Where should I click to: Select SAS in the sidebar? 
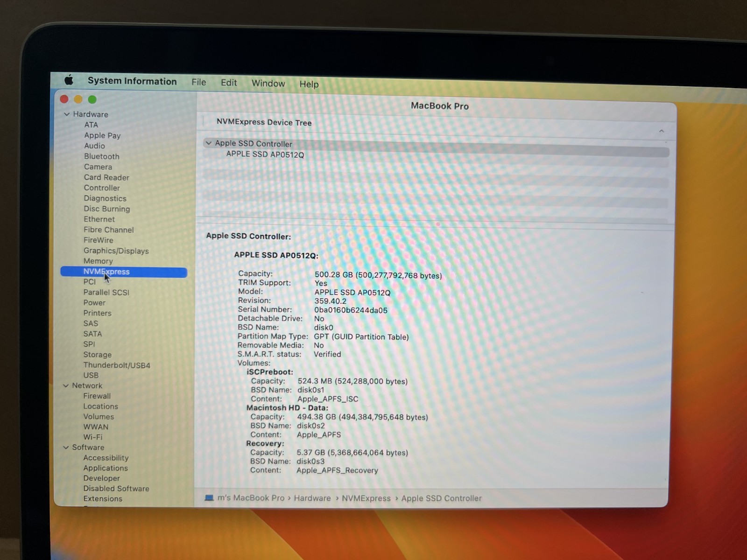click(x=91, y=323)
